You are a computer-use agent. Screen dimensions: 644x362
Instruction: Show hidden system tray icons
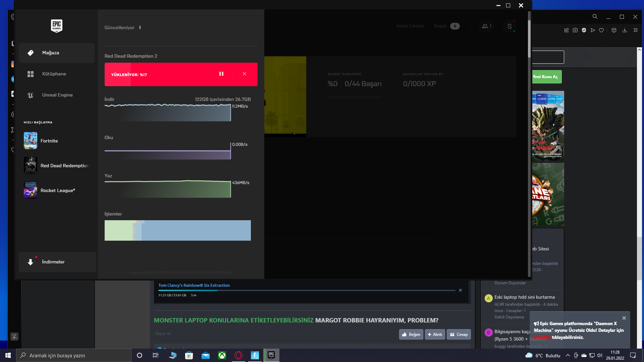(x=568, y=355)
